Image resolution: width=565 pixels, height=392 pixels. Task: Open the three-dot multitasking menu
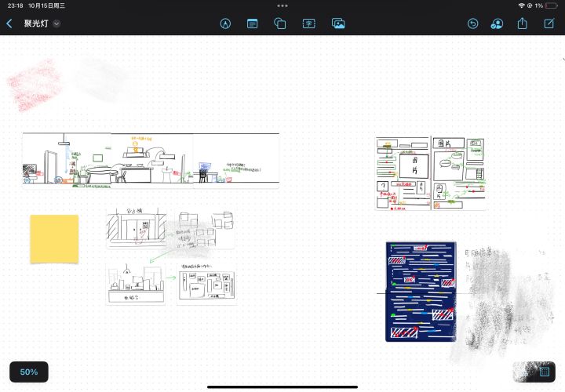tap(282, 5)
